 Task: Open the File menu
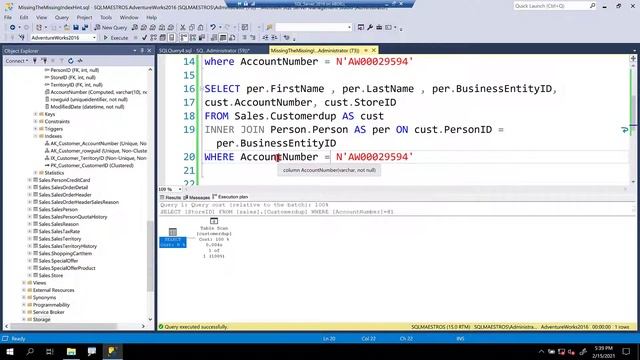(8, 18)
